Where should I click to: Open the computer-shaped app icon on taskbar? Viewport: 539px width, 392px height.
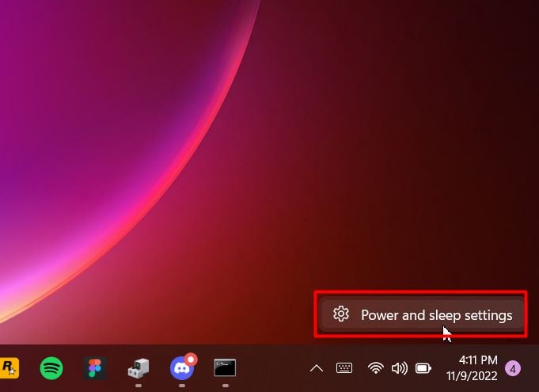139,368
